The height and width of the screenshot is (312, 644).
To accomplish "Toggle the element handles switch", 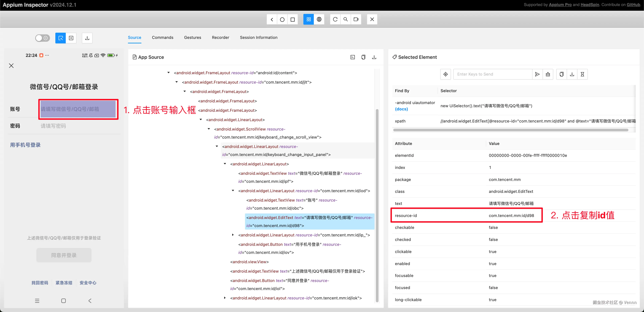I will click(x=42, y=38).
